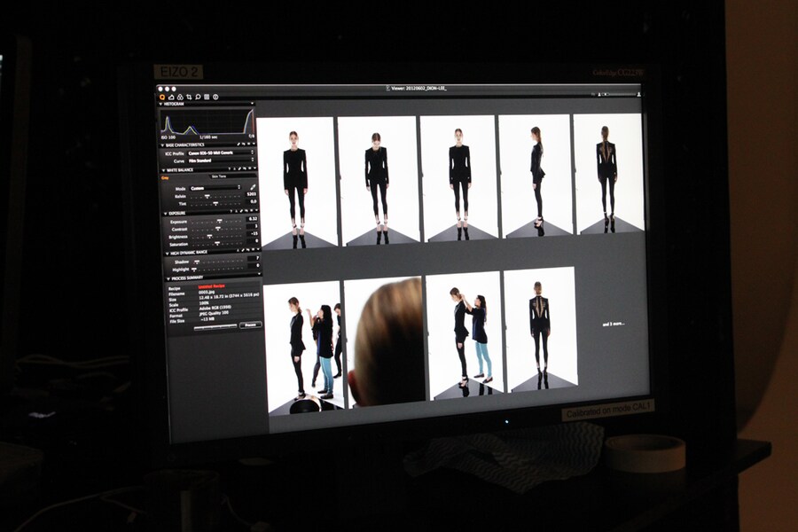The height and width of the screenshot is (532, 798).
Task: Click the Process button
Action: click(x=250, y=325)
